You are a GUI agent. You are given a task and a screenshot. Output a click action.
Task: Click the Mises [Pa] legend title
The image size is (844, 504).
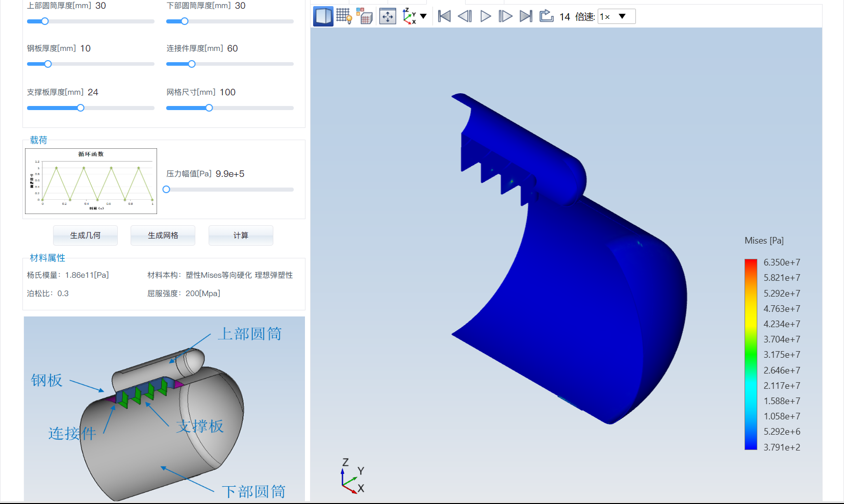(764, 241)
